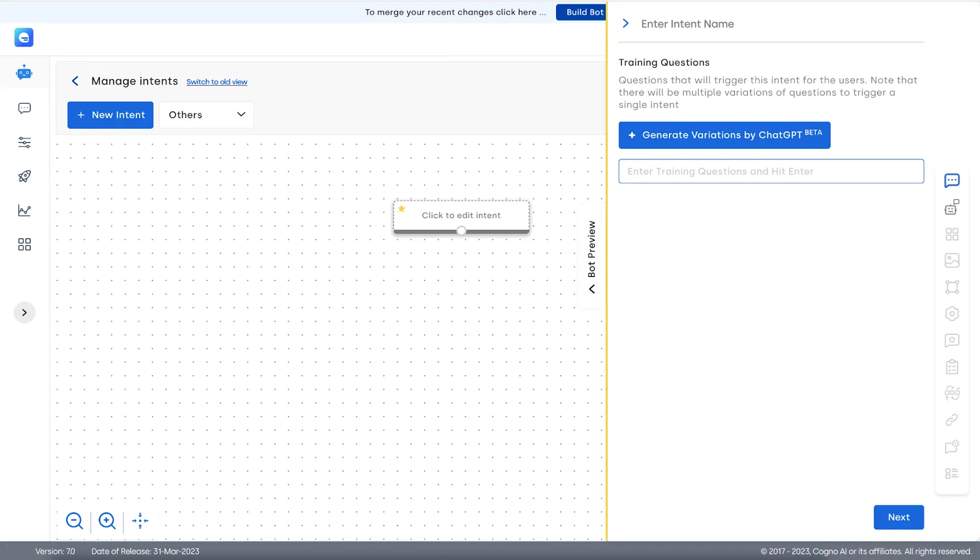Click the star on the intent node
980x560 pixels.
click(402, 209)
